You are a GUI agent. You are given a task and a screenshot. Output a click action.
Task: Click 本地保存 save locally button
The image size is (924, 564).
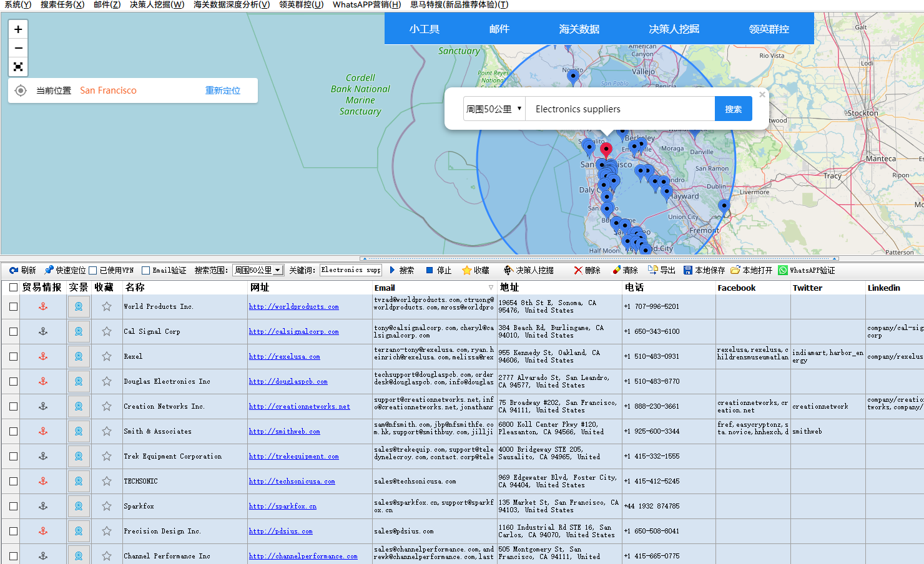pos(704,270)
